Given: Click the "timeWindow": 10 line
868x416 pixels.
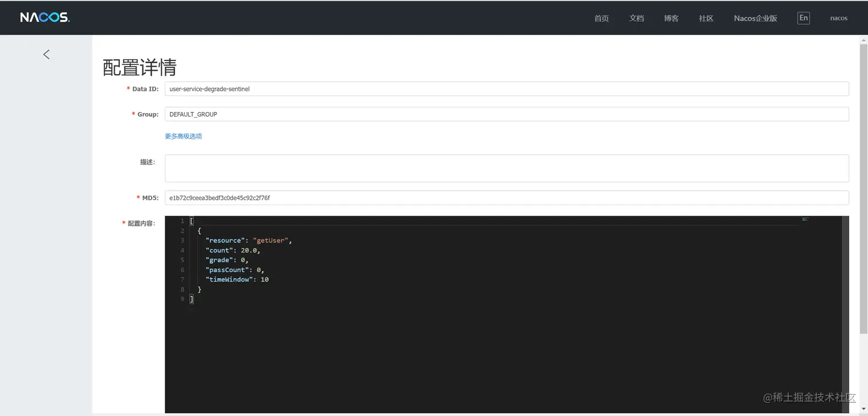Looking at the screenshot, I should click(x=237, y=279).
